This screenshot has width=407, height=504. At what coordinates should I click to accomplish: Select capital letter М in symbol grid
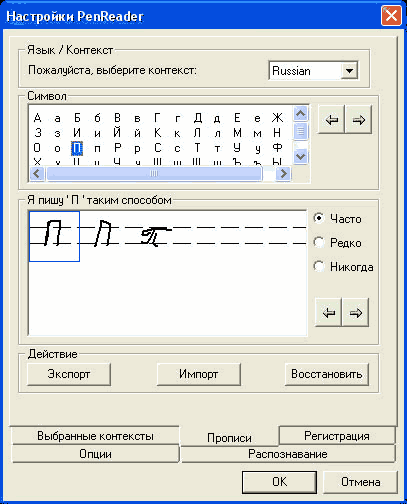point(237,133)
